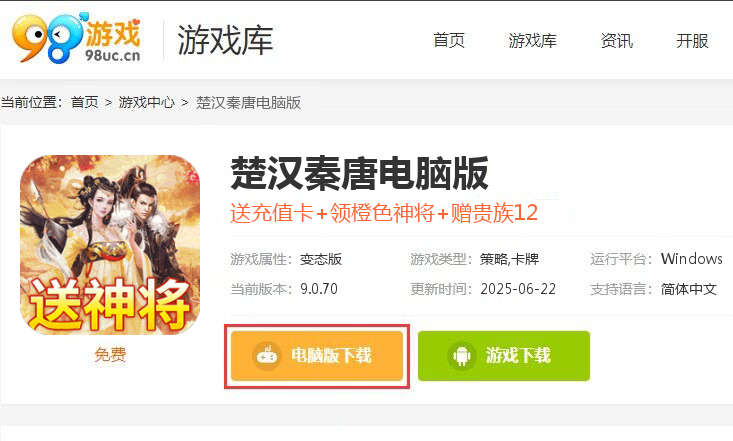Click the 楚汉秦唐电脑版 game title heading
The width and height of the screenshot is (733, 441).
(x=359, y=174)
